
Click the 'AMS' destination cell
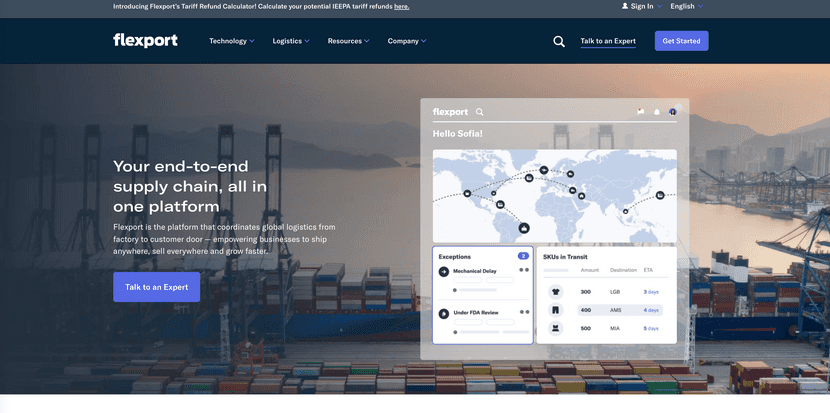pos(615,310)
